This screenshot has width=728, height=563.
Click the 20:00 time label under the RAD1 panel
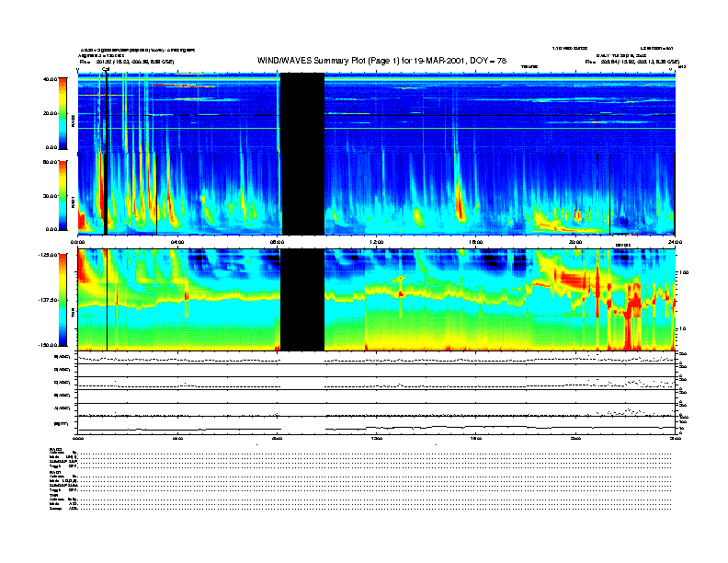pyautogui.click(x=575, y=242)
